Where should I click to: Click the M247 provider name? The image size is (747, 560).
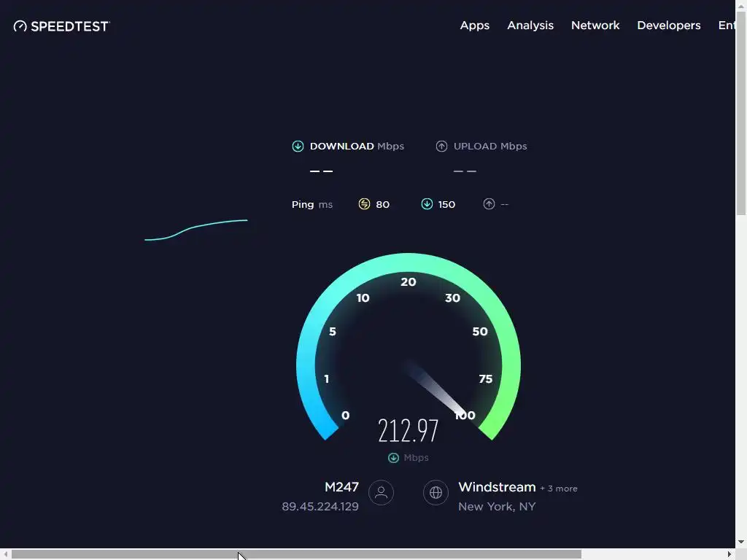[341, 487]
